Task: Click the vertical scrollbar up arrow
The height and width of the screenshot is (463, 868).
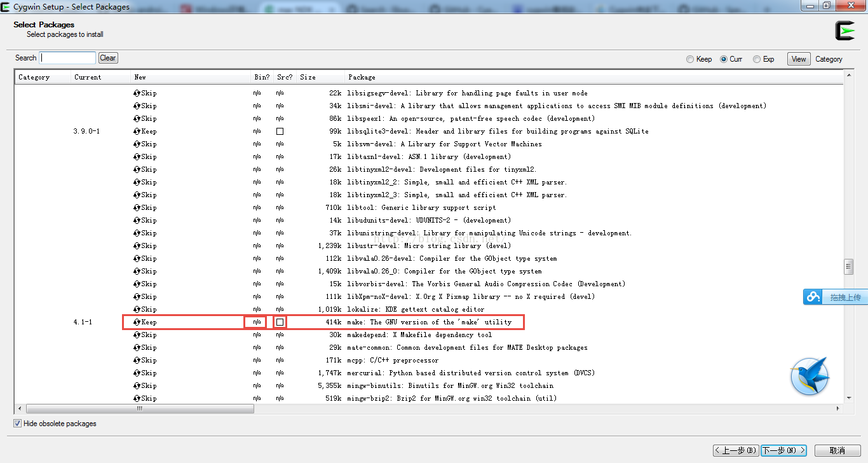Action: pyautogui.click(x=848, y=75)
